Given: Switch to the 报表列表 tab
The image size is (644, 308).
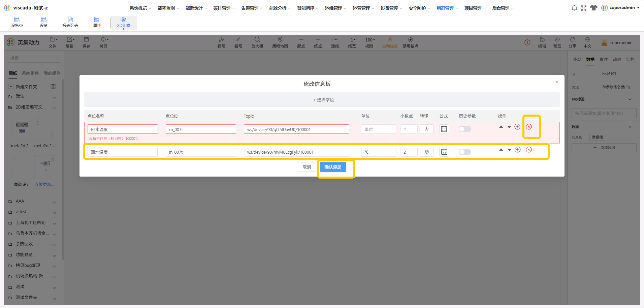Looking at the screenshot, I should point(70,23).
